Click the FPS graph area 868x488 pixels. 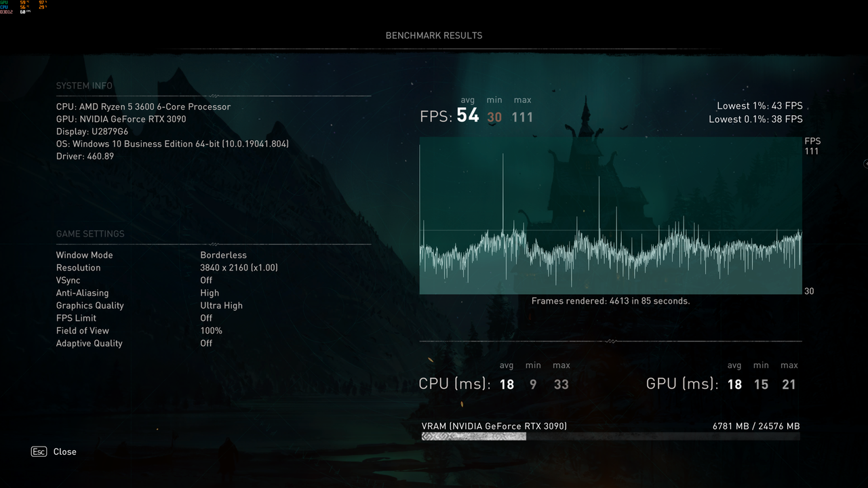(610, 216)
